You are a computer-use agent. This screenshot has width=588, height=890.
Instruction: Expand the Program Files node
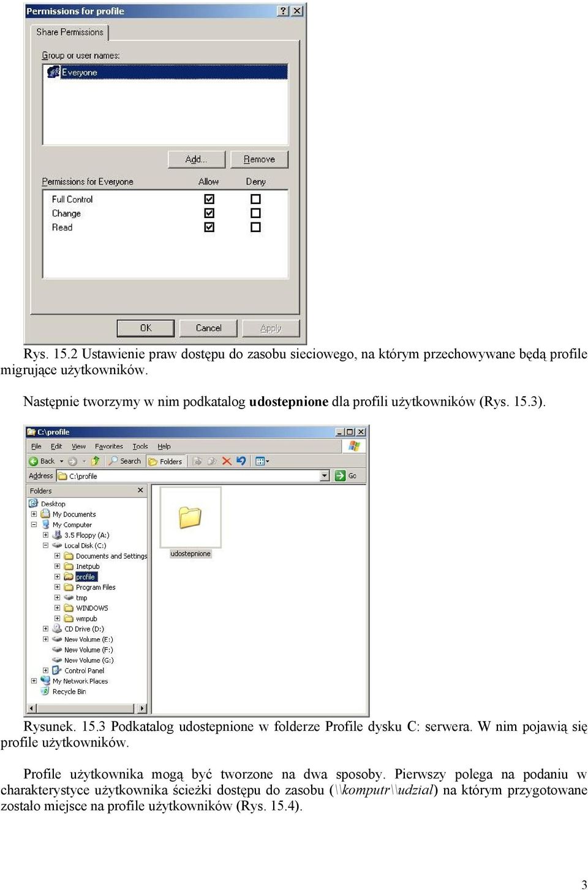coord(57,587)
